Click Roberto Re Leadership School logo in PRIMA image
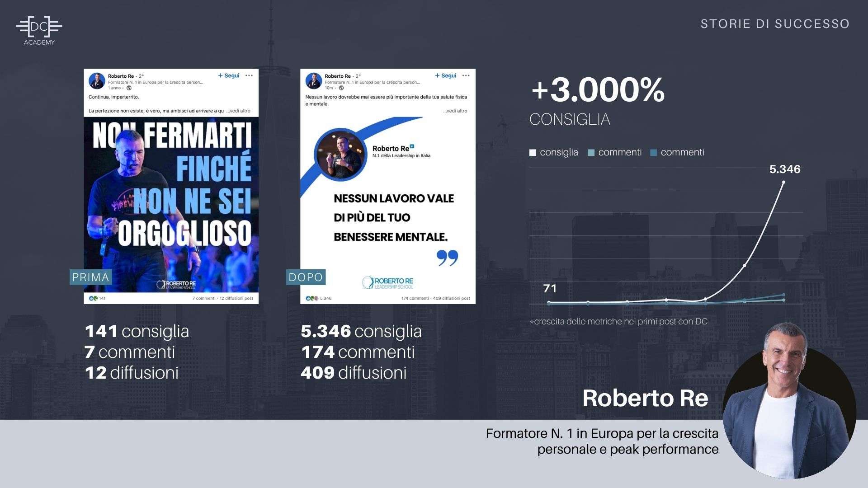The width and height of the screenshot is (868, 488). (x=176, y=285)
